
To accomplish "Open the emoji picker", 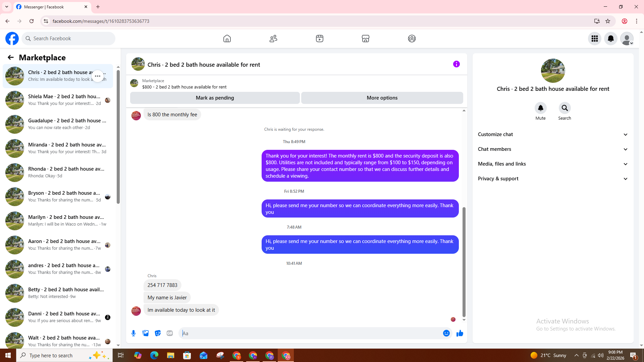I will (446, 333).
